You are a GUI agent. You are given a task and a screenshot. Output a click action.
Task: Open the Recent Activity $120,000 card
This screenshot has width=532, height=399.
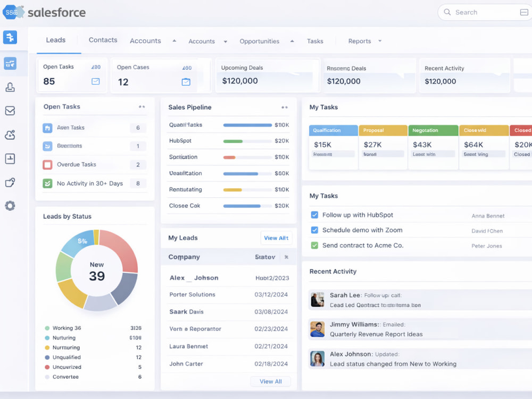[465, 76]
